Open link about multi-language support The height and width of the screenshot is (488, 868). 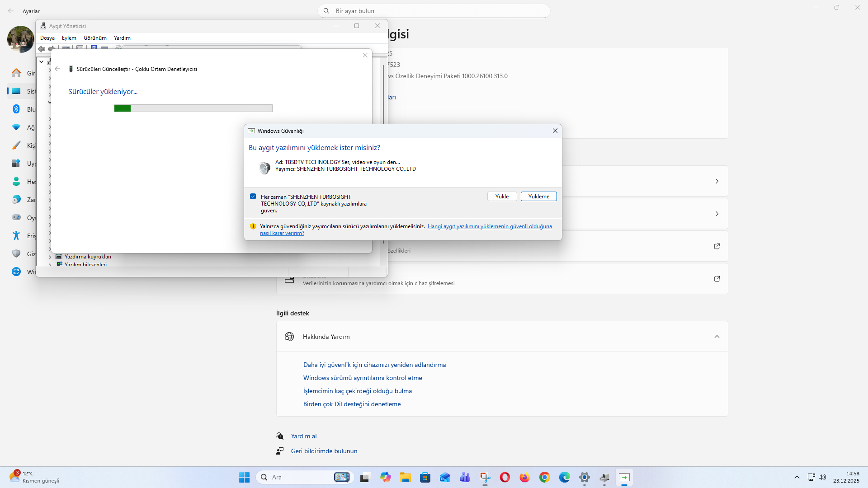click(x=352, y=404)
